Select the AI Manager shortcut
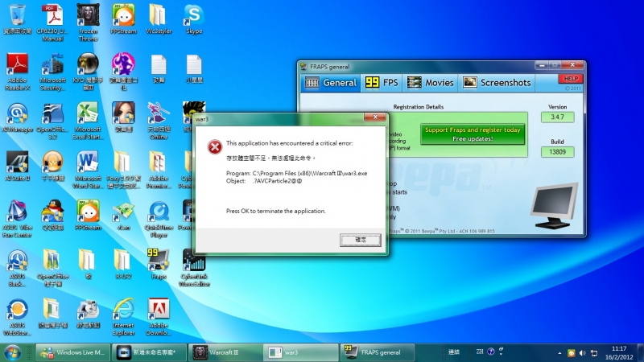The image size is (644, 362). (x=17, y=117)
